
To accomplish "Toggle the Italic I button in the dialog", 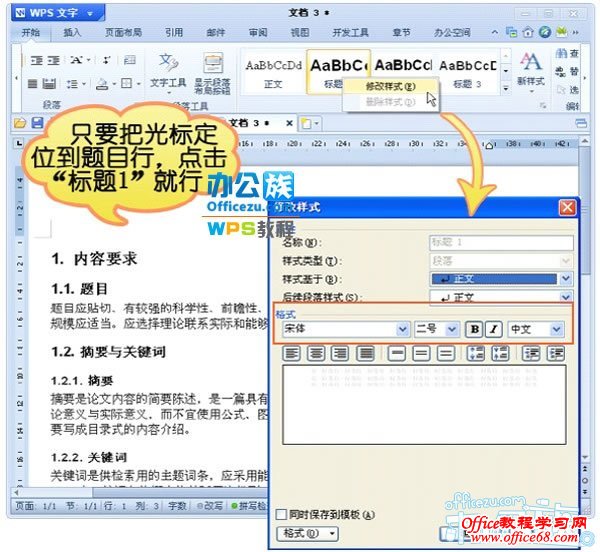I will coord(494,329).
